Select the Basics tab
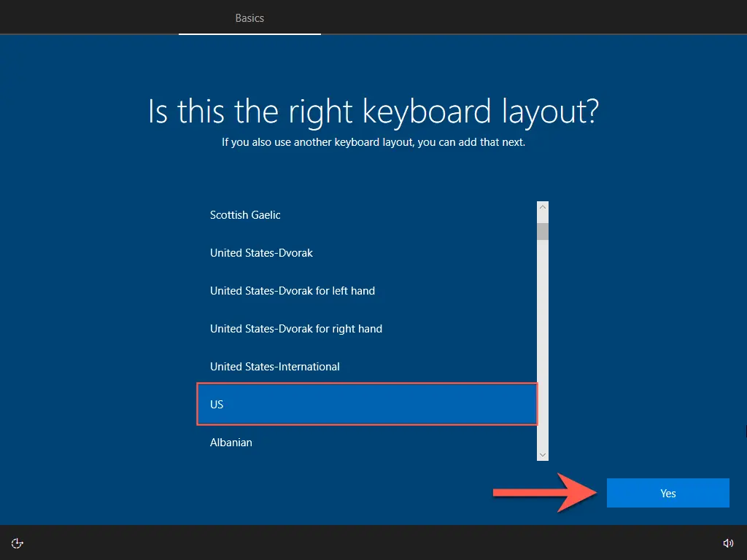This screenshot has height=560, width=747. pos(249,18)
